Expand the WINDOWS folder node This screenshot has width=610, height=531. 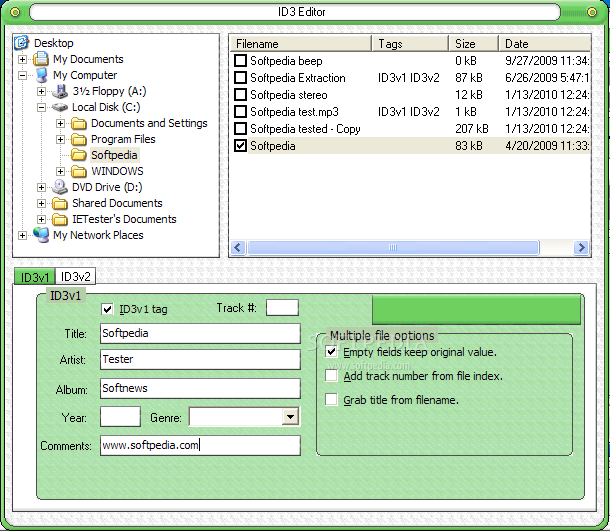[x=60, y=171]
